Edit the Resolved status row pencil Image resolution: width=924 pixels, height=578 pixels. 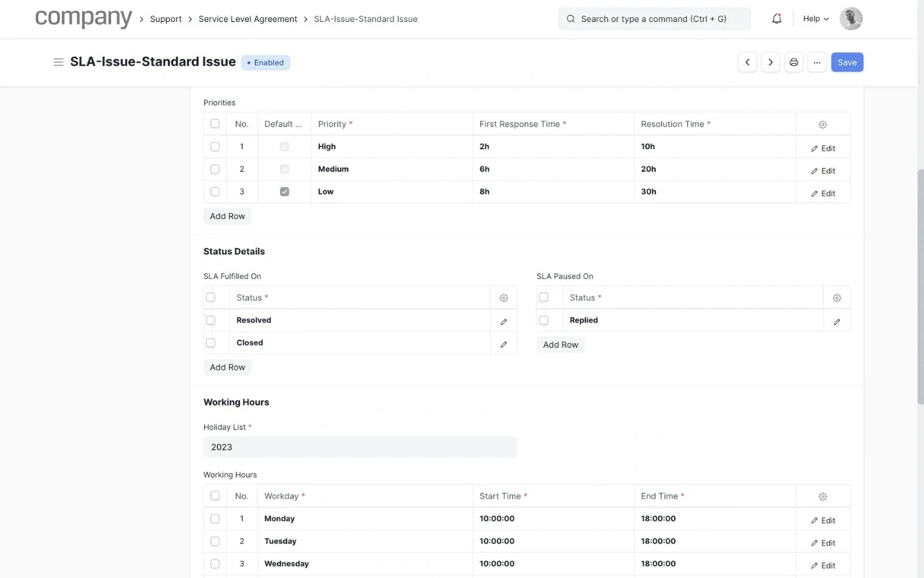click(x=504, y=322)
